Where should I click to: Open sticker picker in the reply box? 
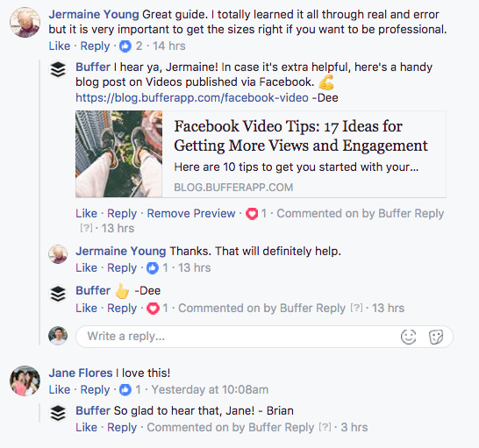click(436, 338)
